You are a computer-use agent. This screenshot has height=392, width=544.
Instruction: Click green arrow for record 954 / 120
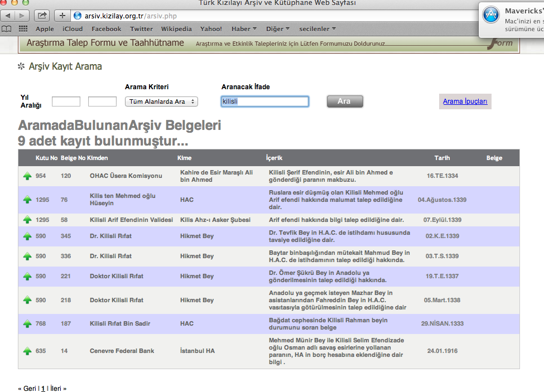27,176
